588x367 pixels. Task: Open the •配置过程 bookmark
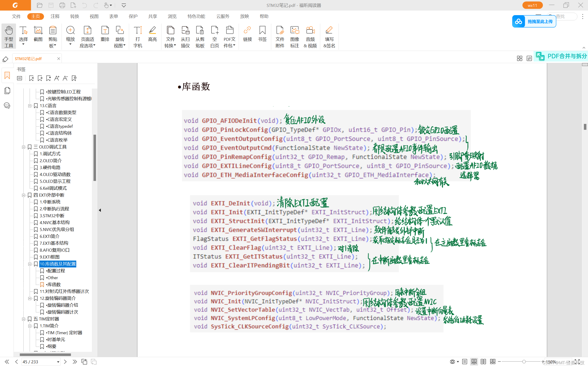(x=56, y=271)
